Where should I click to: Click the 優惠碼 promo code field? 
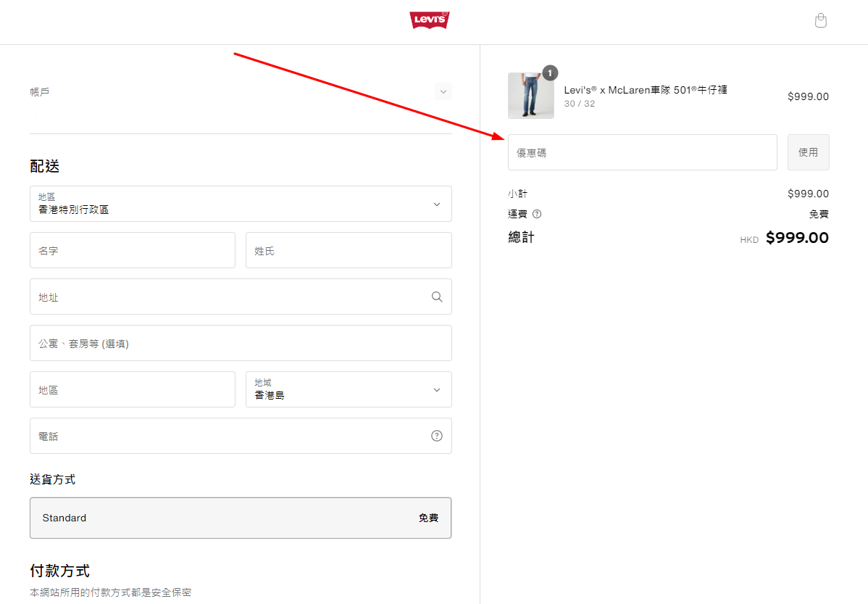(x=642, y=152)
